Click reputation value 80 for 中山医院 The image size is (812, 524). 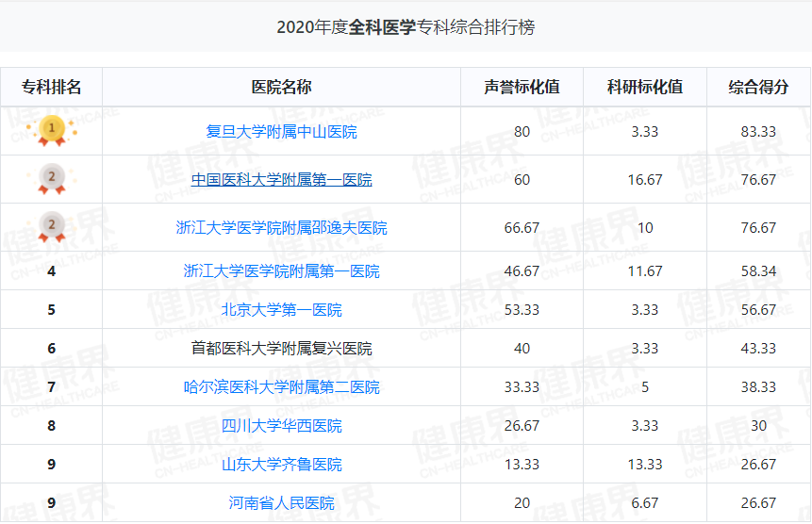pyautogui.click(x=522, y=132)
